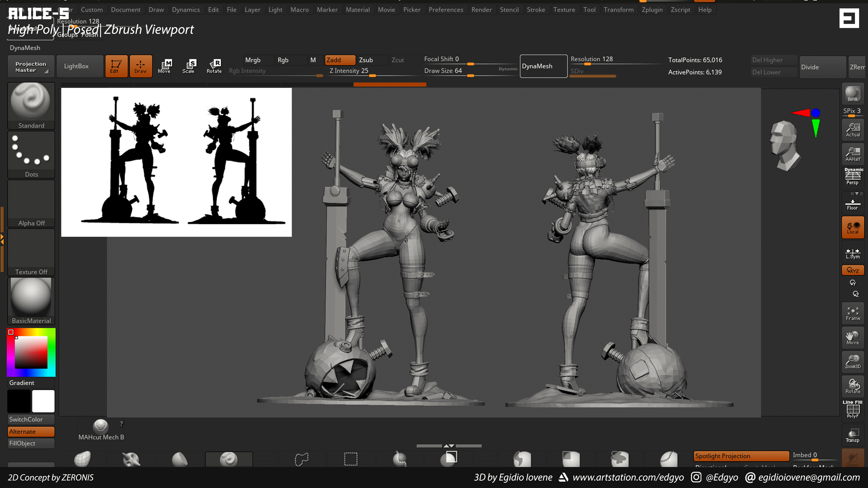The height and width of the screenshot is (488, 868).
Task: Click the Zoom3D icon
Action: click(852, 362)
